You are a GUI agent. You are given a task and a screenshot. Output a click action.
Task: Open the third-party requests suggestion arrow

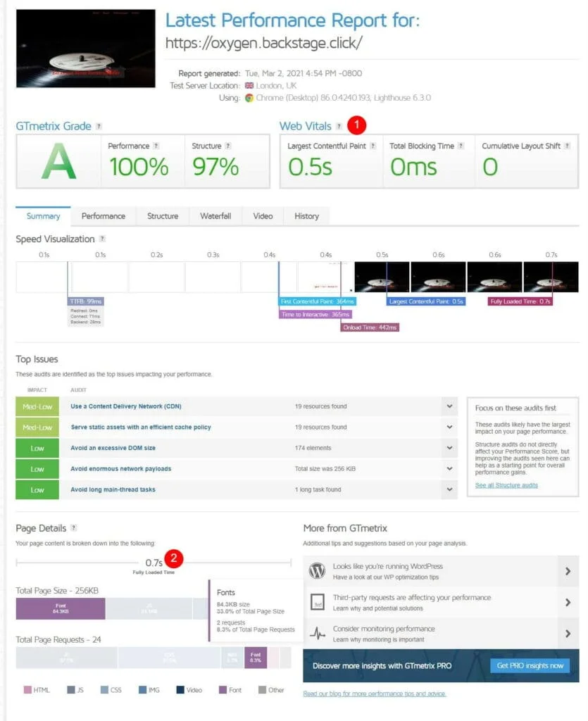[x=567, y=602]
